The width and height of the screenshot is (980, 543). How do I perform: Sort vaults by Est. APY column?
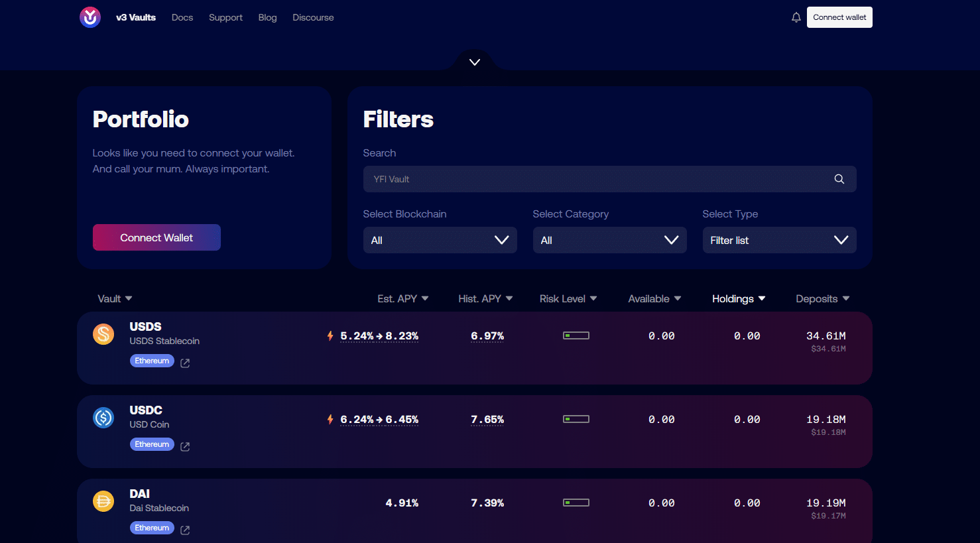pos(402,299)
